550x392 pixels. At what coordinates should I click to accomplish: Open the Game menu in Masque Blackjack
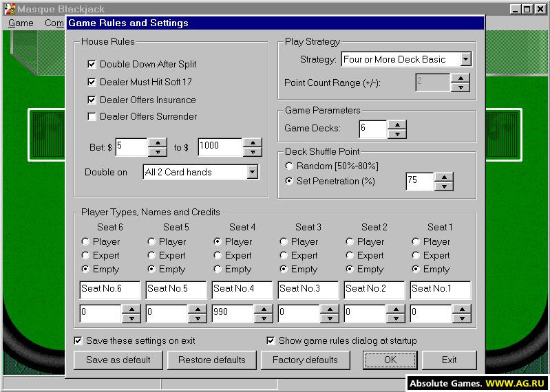click(x=21, y=23)
